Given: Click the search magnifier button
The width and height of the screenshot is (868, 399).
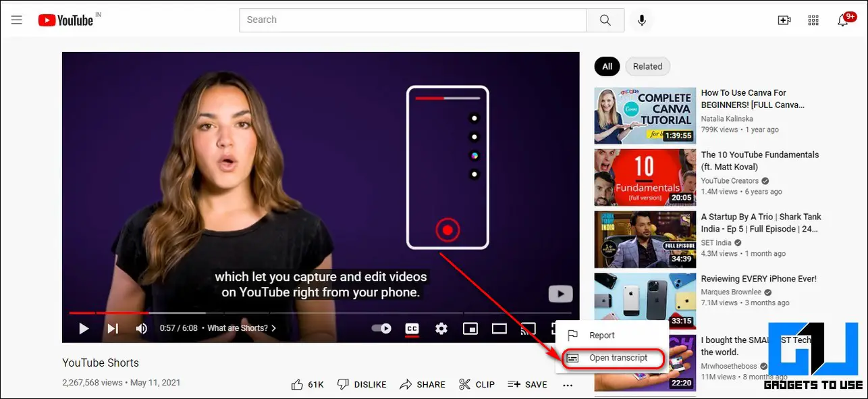Looking at the screenshot, I should (x=605, y=20).
